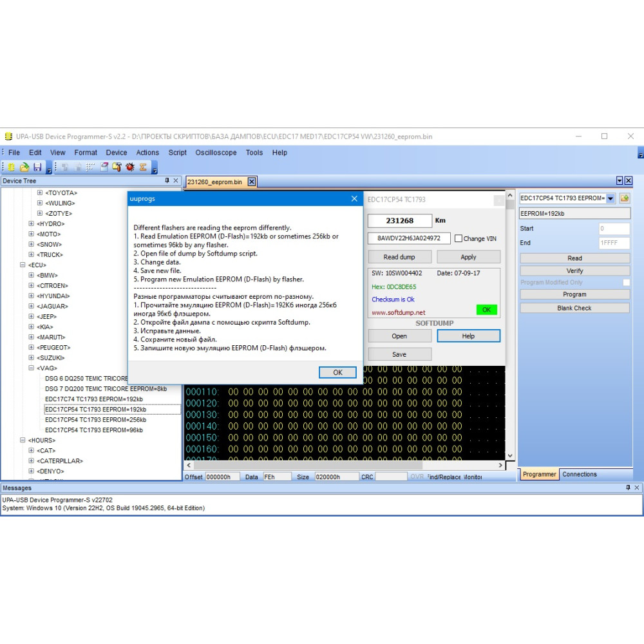Collapse the <HOURS> tree node
This screenshot has width=644, height=644.
(23, 440)
